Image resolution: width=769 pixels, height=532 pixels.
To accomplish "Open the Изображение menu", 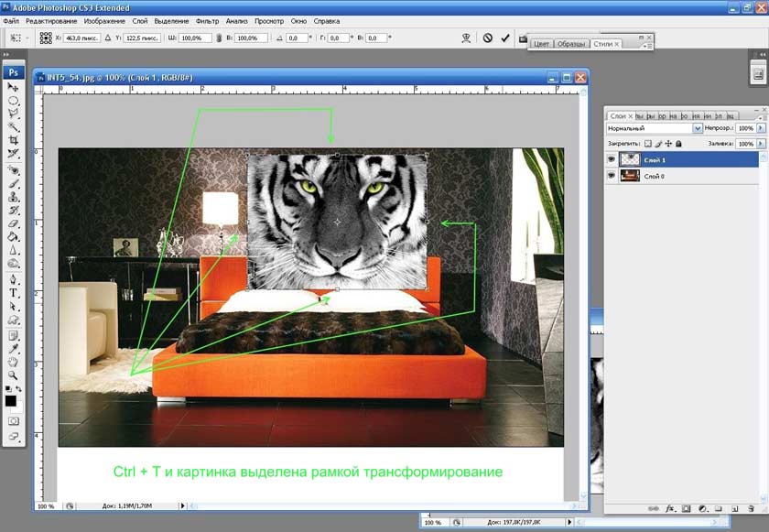I will click(104, 20).
